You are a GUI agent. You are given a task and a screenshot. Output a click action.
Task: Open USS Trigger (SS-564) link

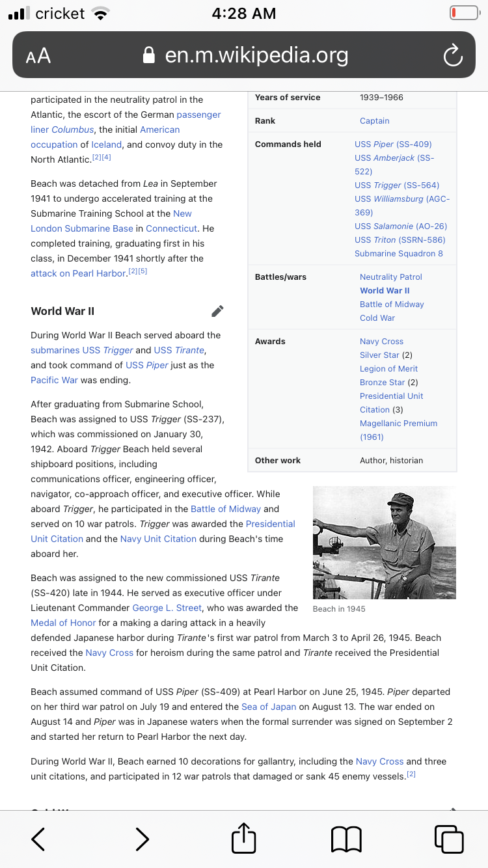(x=397, y=185)
